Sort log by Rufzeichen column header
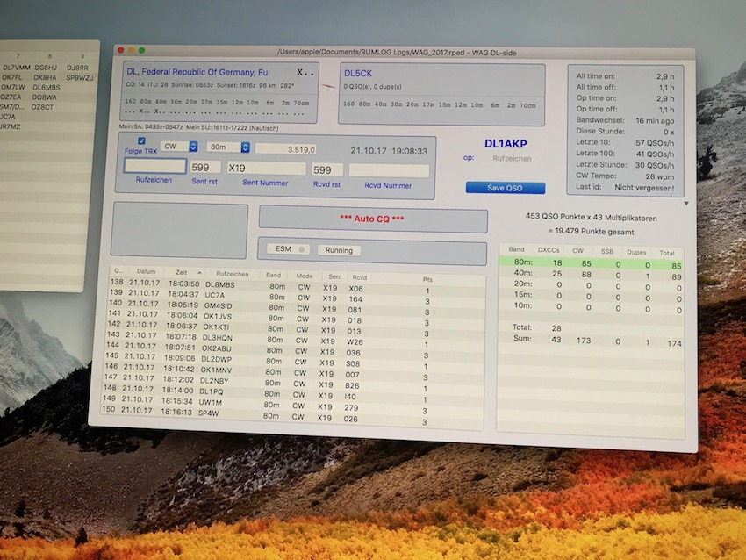Screen dimensions: 746x560 [233, 274]
